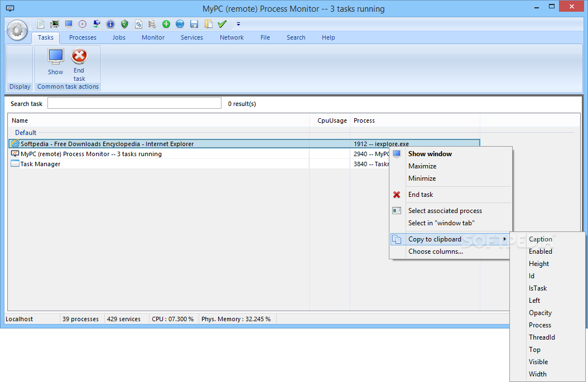Image resolution: width=588 pixels, height=382 pixels.
Task: Switch to the Services tab
Action: point(191,37)
